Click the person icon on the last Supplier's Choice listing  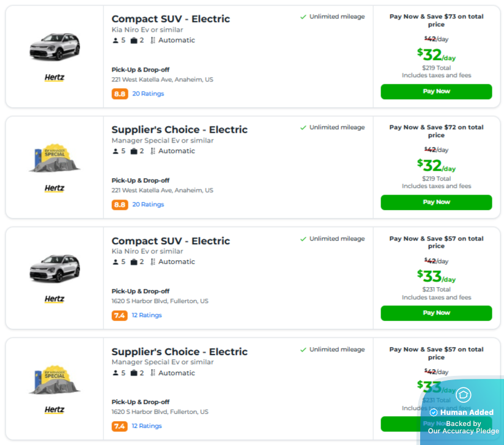115,372
